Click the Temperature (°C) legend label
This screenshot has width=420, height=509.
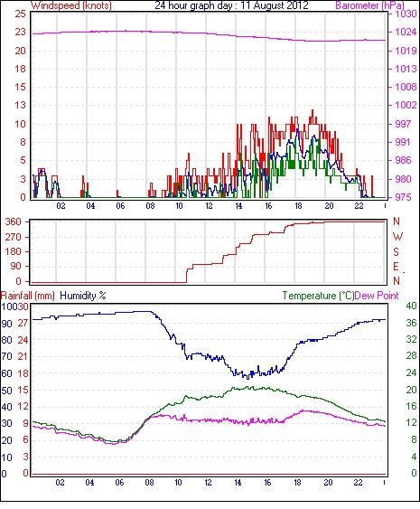point(318,296)
